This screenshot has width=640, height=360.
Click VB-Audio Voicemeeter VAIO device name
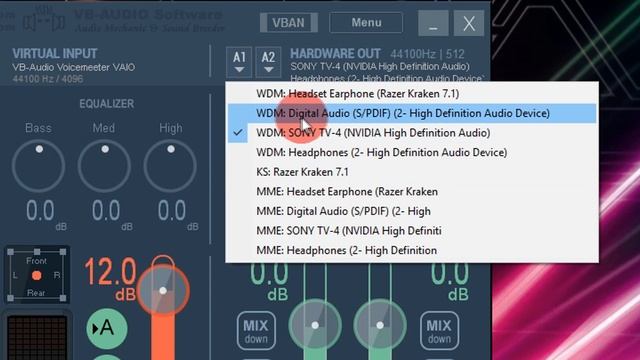(x=73, y=67)
